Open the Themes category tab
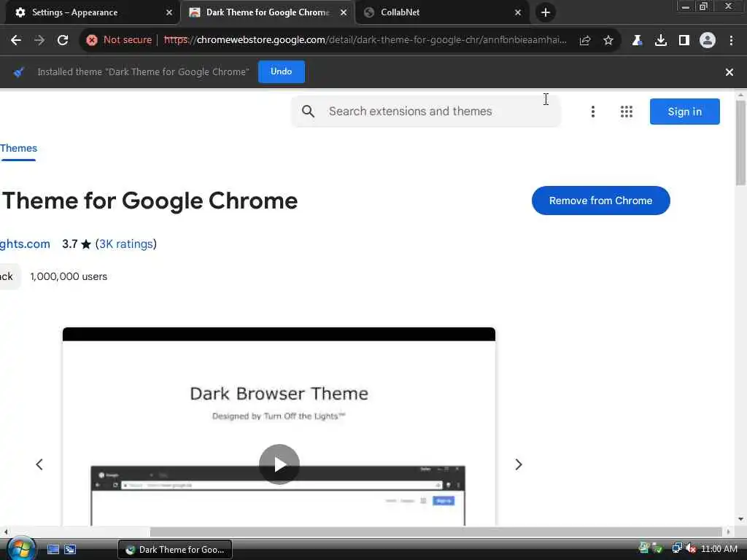Viewport: 747px width, 560px height. (x=18, y=149)
